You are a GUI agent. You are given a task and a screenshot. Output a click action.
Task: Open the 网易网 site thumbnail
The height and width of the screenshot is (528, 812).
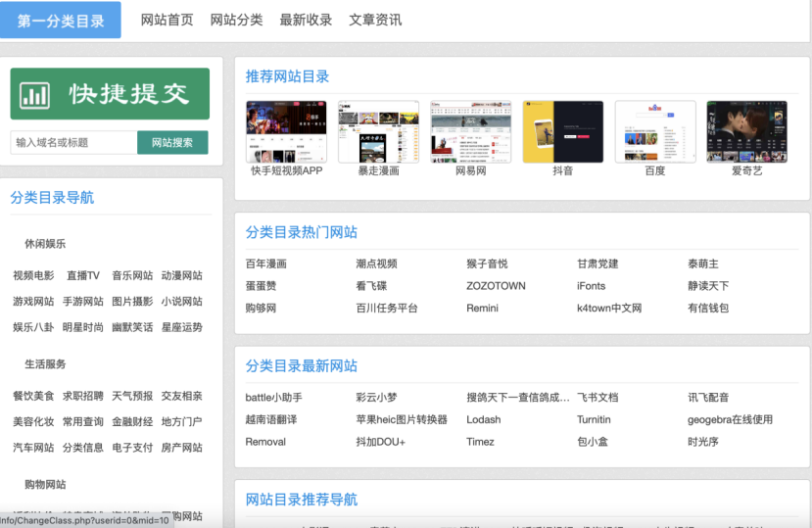pos(471,131)
